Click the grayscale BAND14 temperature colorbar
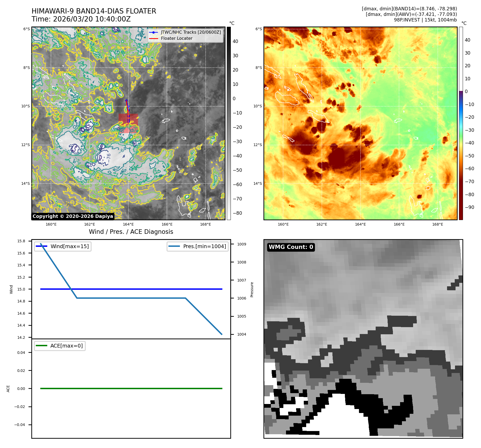Viewport: 481px width, 448px height. click(229, 123)
